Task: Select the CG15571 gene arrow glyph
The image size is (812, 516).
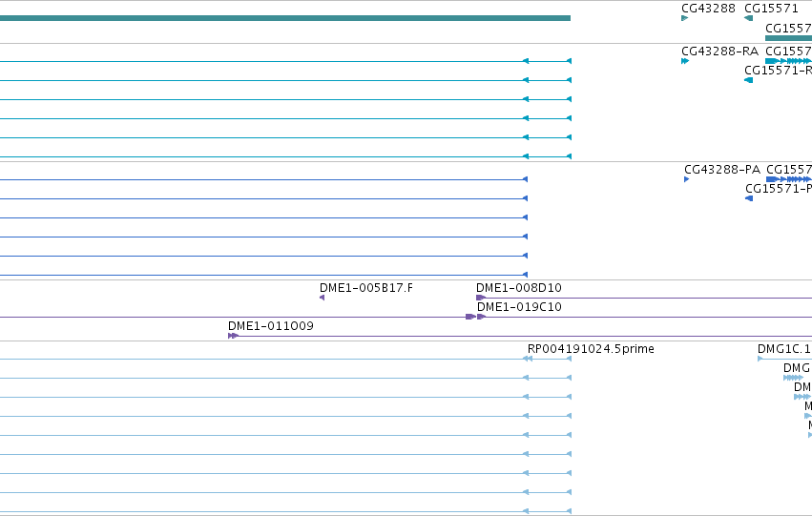Action: coord(748,18)
